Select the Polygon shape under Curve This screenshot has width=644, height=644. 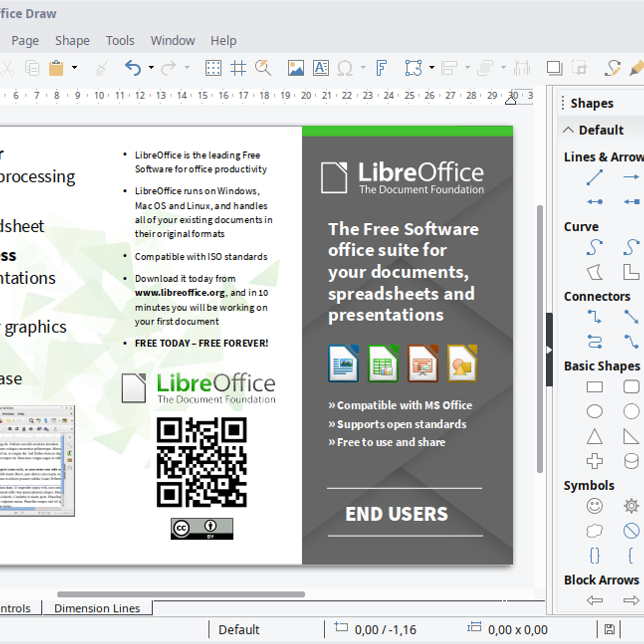[594, 272]
